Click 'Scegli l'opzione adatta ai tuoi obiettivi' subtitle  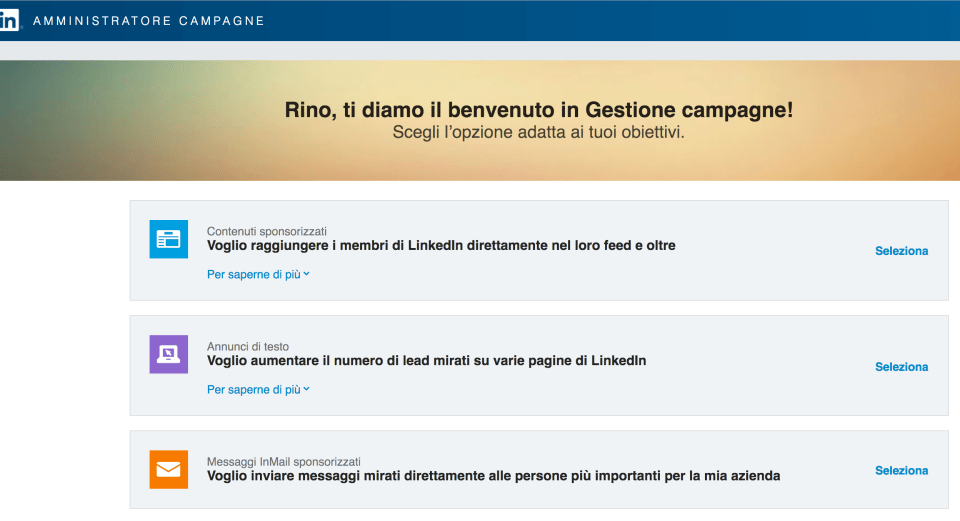pos(538,132)
